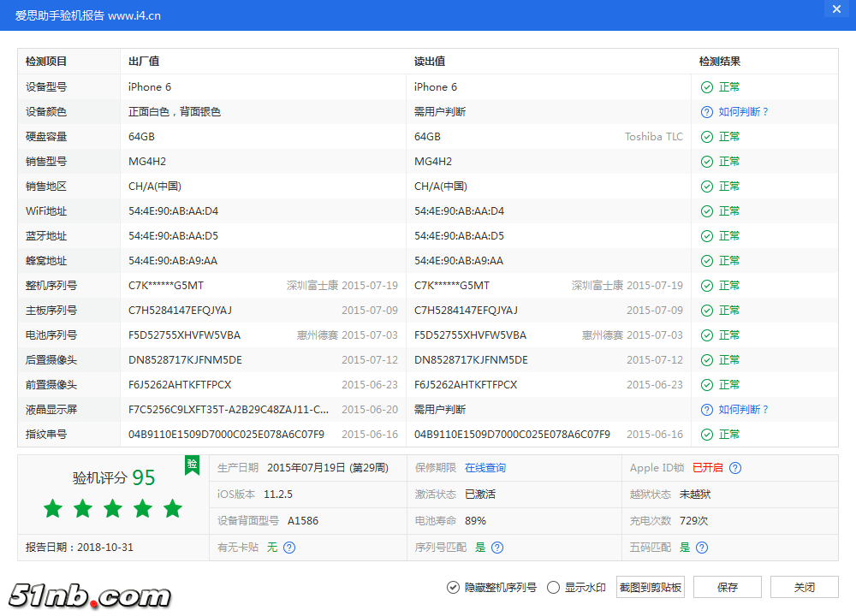Click the 截图到剪贴板 button
Image resolution: width=856 pixels, height=616 pixels.
click(x=651, y=587)
